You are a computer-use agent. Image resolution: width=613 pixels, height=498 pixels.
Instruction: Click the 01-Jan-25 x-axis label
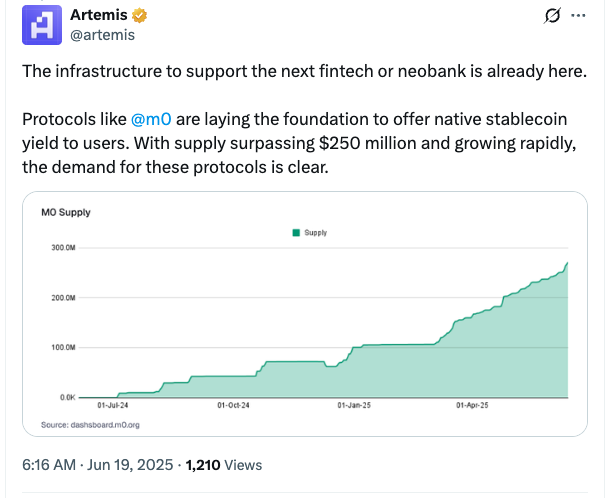pyautogui.click(x=354, y=406)
